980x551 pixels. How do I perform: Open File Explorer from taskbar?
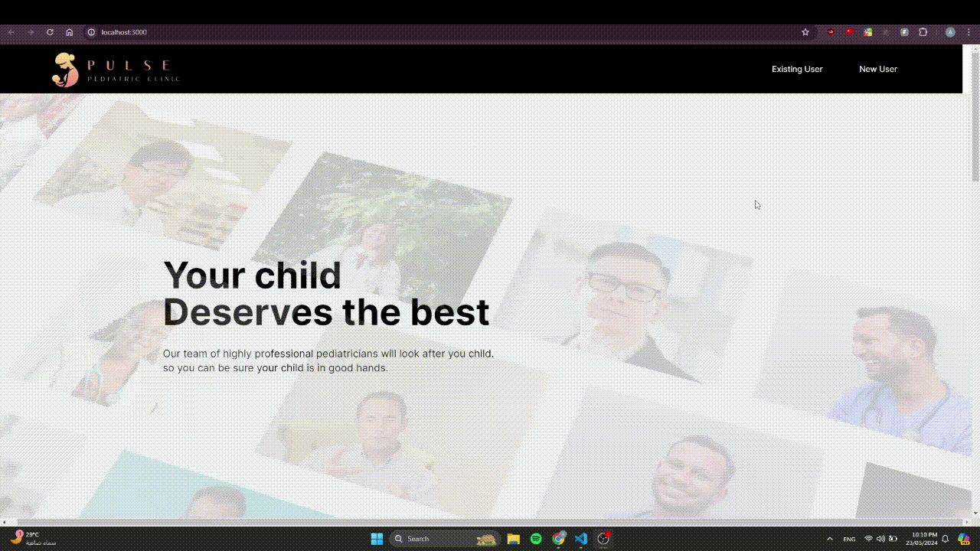tap(514, 539)
